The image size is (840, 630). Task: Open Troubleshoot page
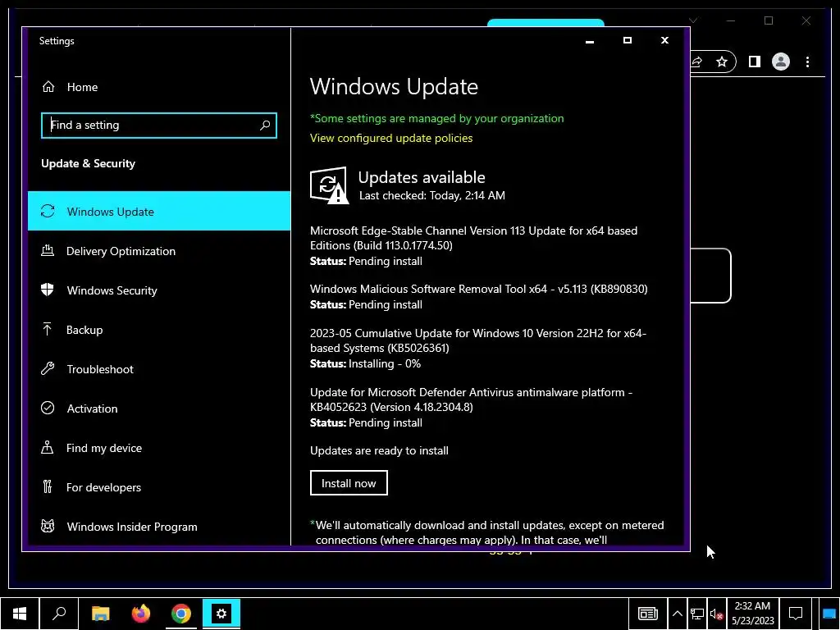[159, 369]
